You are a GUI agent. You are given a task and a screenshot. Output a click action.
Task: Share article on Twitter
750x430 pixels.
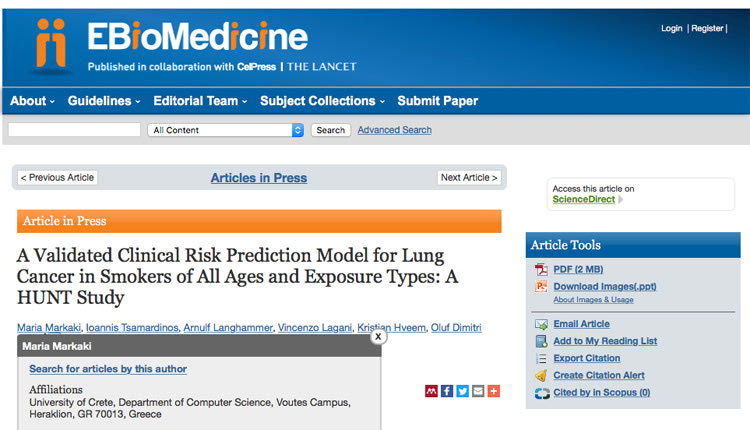point(462,391)
